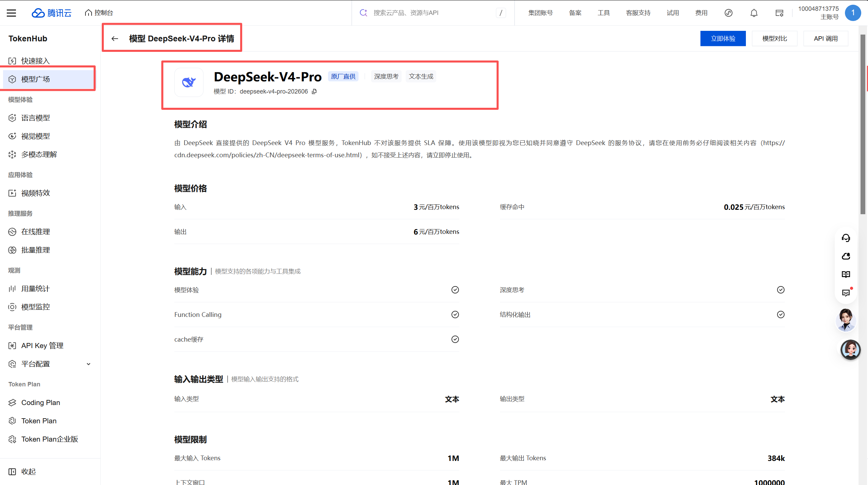Screen dimensions: 868x485
Task: Open notifications bell
Action: (x=754, y=13)
